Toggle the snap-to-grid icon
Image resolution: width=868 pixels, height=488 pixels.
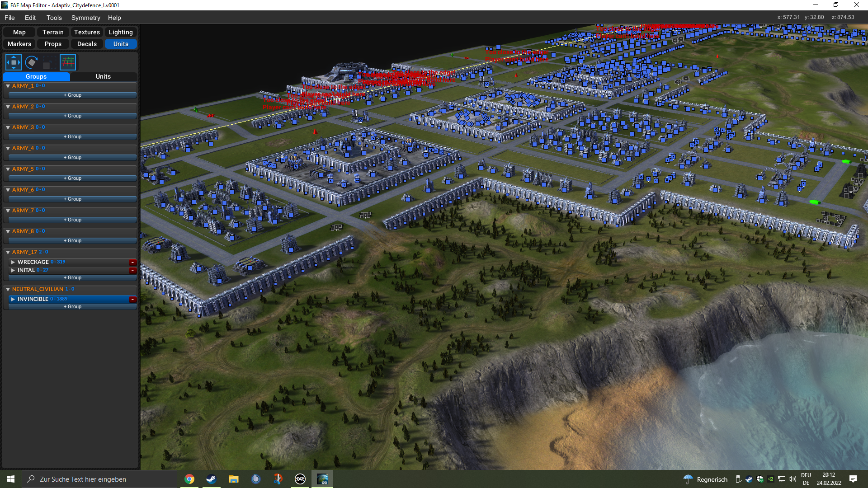tap(68, 62)
